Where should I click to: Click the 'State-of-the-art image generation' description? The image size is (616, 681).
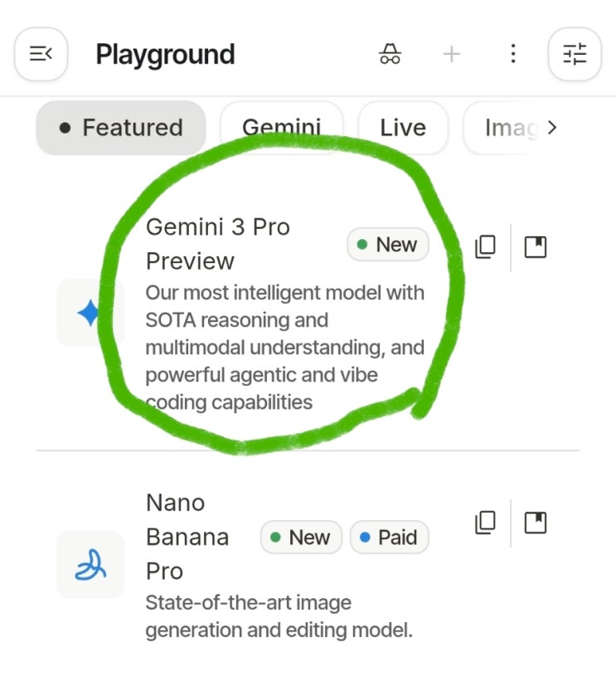coord(279,616)
